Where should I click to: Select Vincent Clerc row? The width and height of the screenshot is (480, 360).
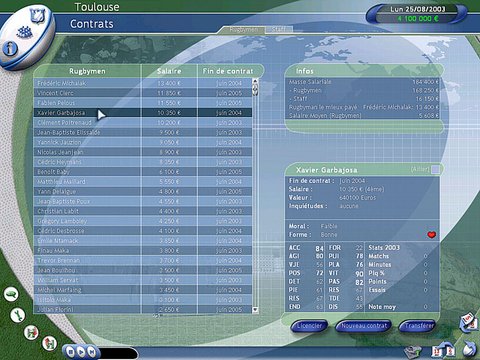tap(143, 93)
